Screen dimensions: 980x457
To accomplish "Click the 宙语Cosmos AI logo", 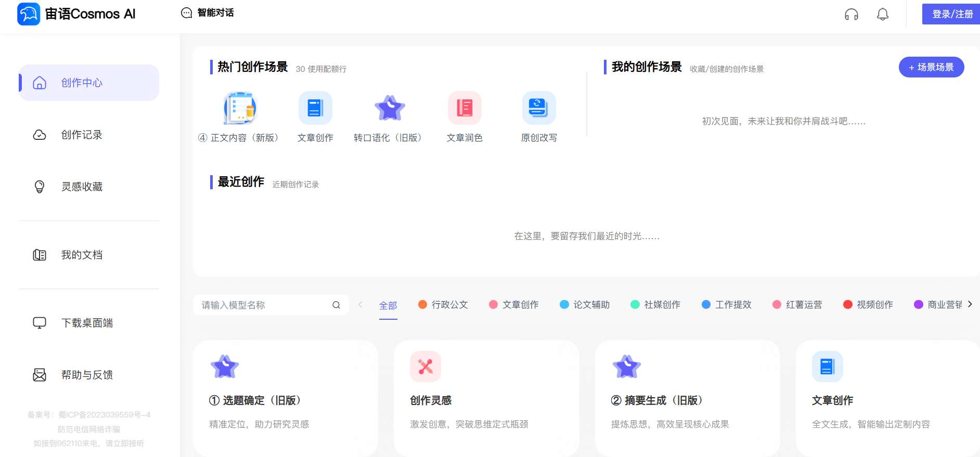I will (76, 14).
